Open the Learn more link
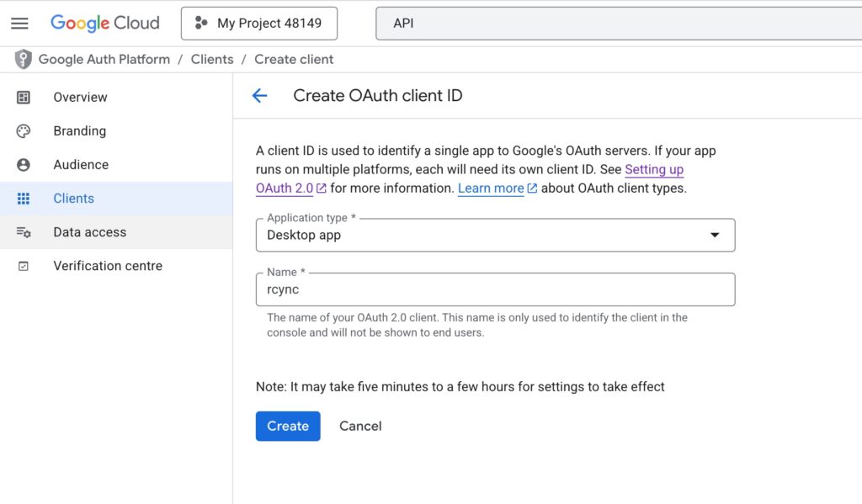 [x=491, y=188]
